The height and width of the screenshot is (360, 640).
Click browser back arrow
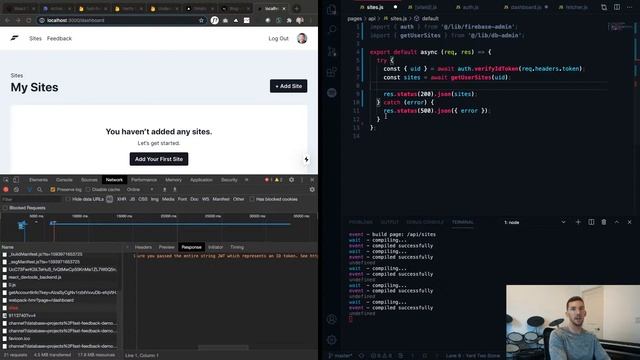(7, 20)
